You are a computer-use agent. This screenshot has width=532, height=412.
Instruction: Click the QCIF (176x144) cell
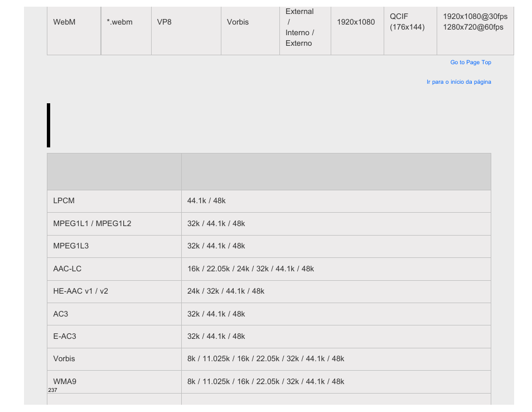(410, 31)
